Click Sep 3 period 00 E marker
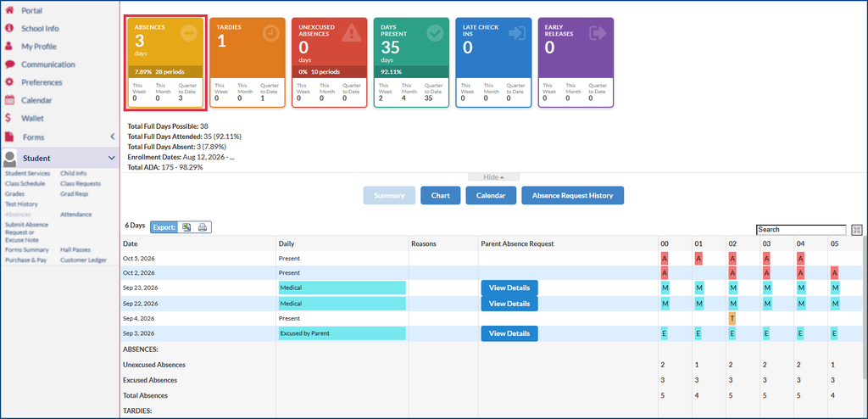 665,333
